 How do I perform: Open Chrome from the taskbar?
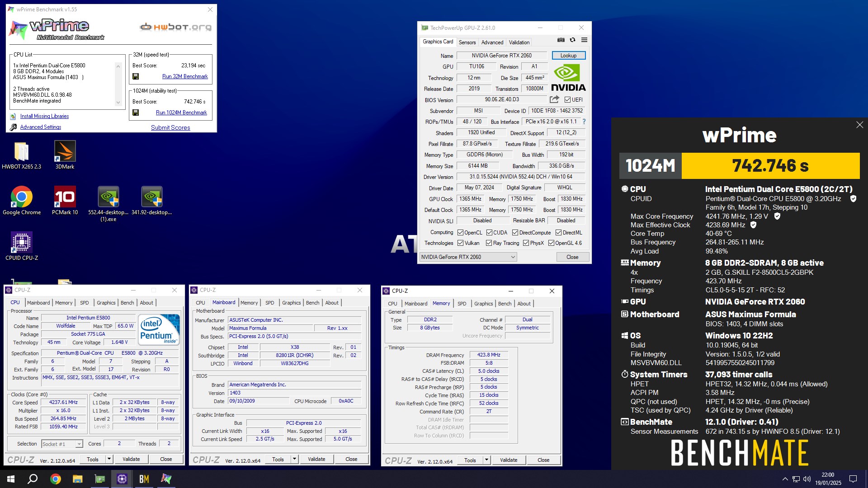pos(55,479)
